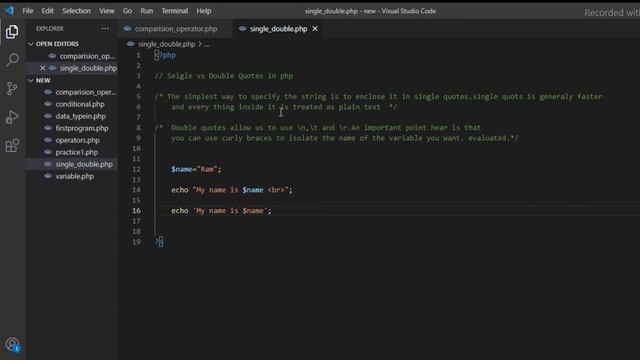The image size is (640, 360).
Task: Open the View menu
Action: click(107, 11)
